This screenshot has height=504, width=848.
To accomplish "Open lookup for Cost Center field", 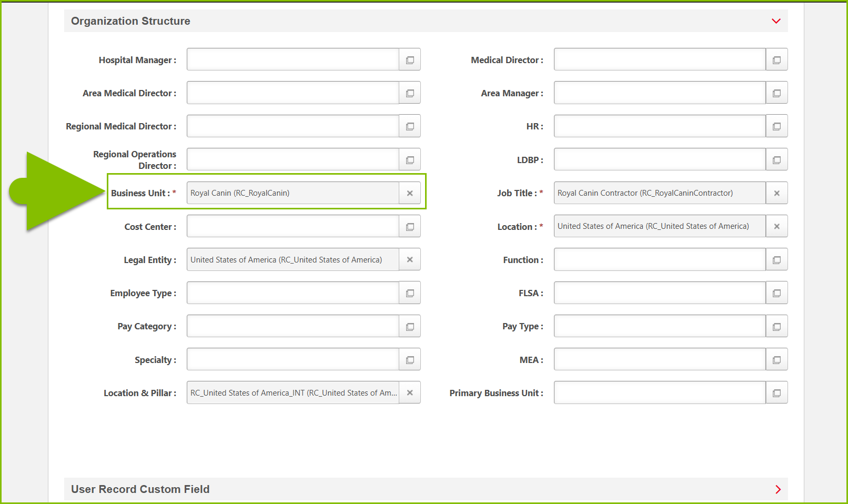I will (x=410, y=227).
